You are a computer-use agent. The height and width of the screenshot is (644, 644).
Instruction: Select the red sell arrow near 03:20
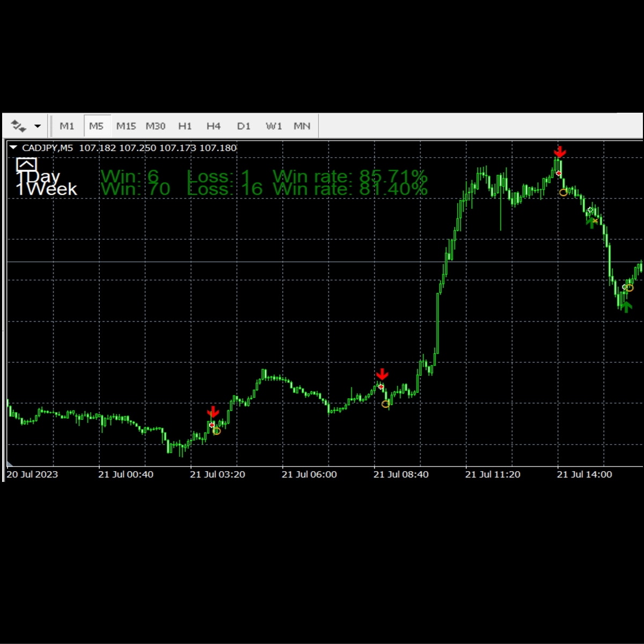coord(213,412)
